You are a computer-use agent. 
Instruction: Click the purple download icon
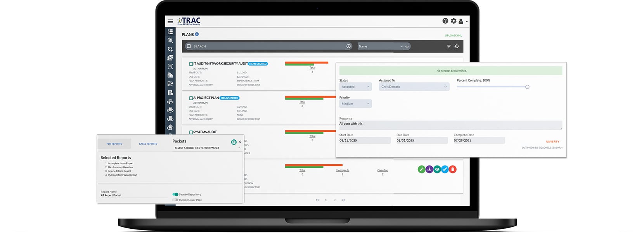[x=429, y=169]
